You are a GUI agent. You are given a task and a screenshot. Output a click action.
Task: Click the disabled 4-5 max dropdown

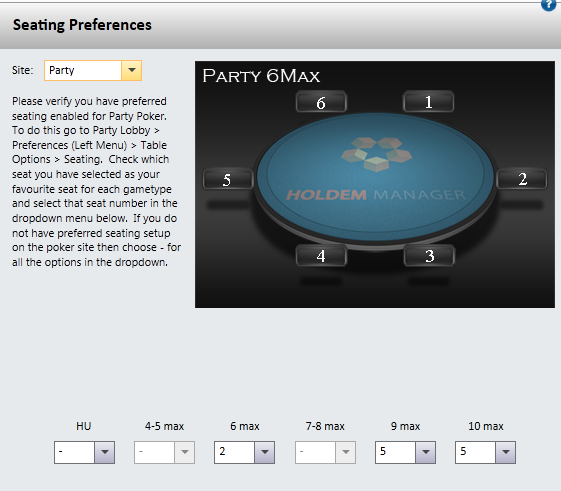click(x=165, y=452)
